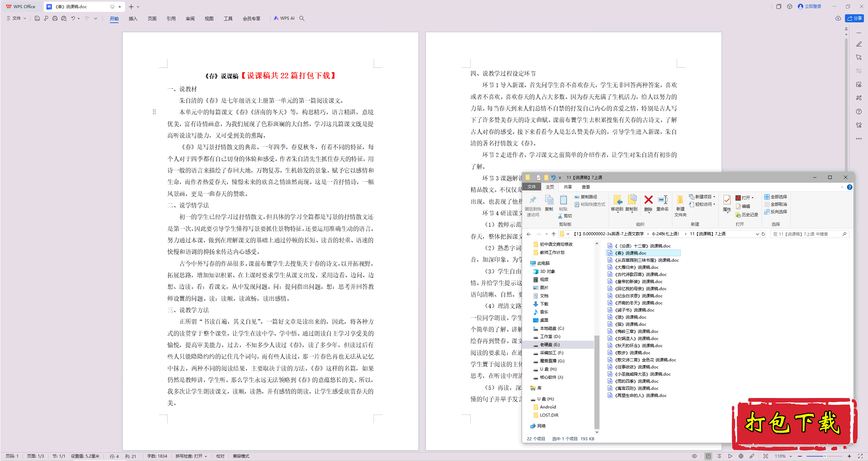Click the Print icon in WPS toolbar
Viewport: 868px width, 461px height.
pos(55,18)
